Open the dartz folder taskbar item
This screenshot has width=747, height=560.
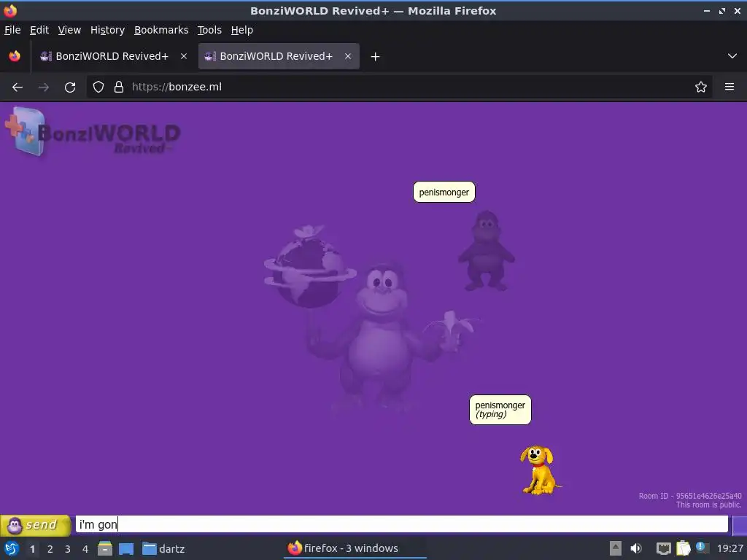[163, 548]
